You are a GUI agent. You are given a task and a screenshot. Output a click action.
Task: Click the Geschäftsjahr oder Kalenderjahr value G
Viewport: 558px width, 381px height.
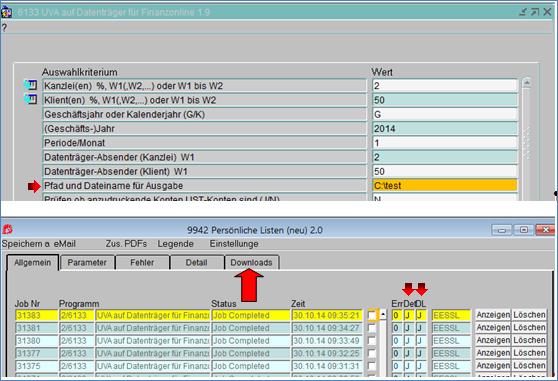point(445,114)
